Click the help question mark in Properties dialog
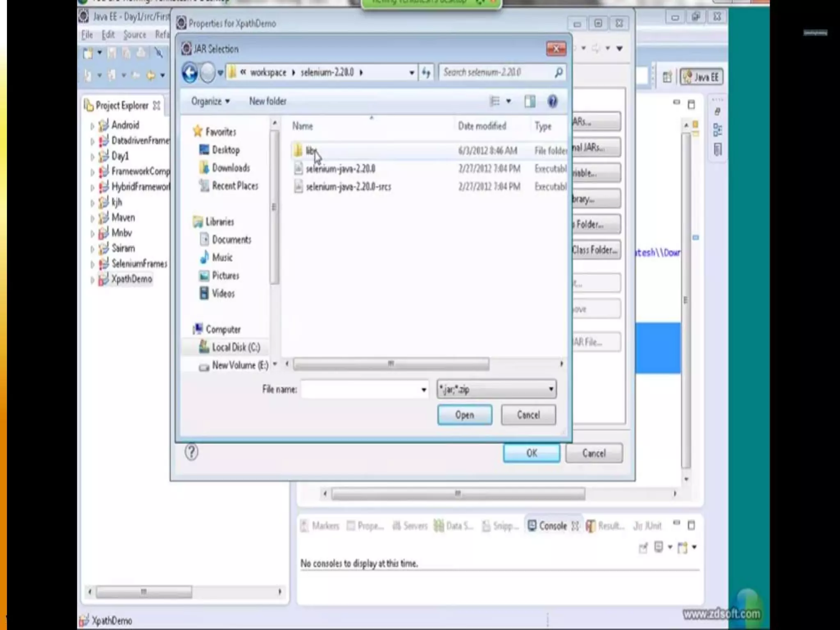Viewport: 840px width, 630px height. click(x=191, y=452)
